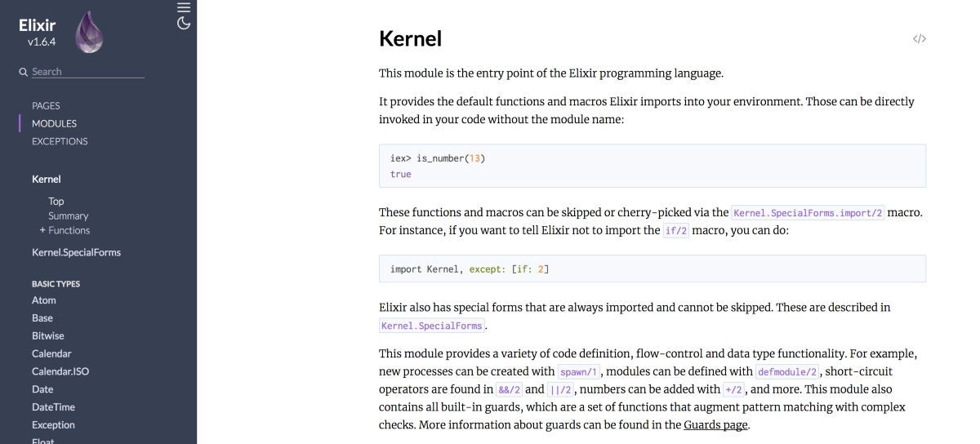Open the Calendar.ISO module
Viewport: 980px width, 444px height.
[x=60, y=371]
